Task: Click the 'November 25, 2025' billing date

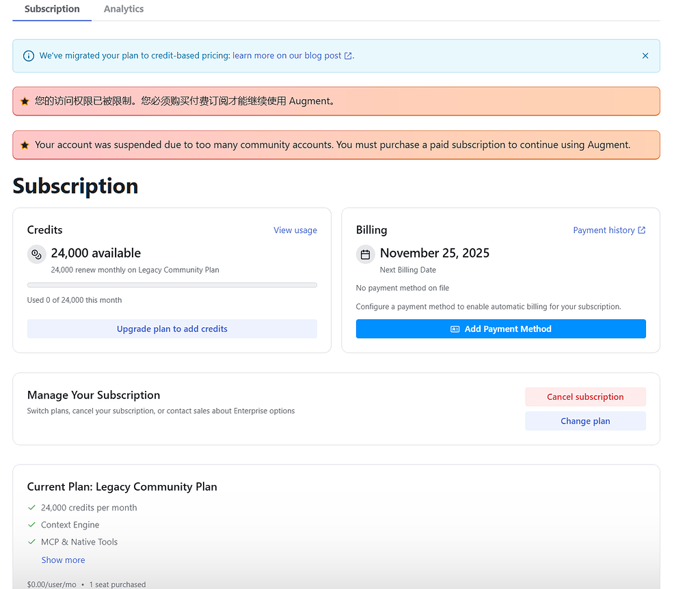Action: pyautogui.click(x=435, y=253)
